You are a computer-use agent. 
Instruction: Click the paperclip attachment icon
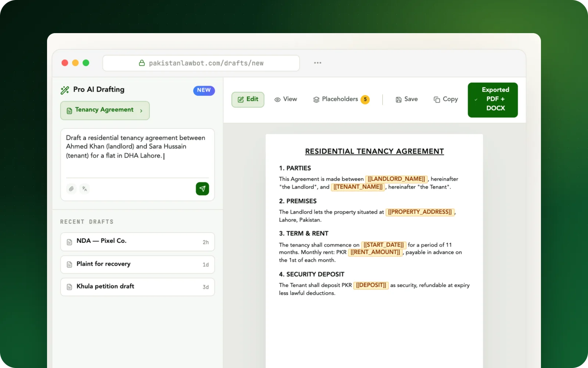(71, 189)
